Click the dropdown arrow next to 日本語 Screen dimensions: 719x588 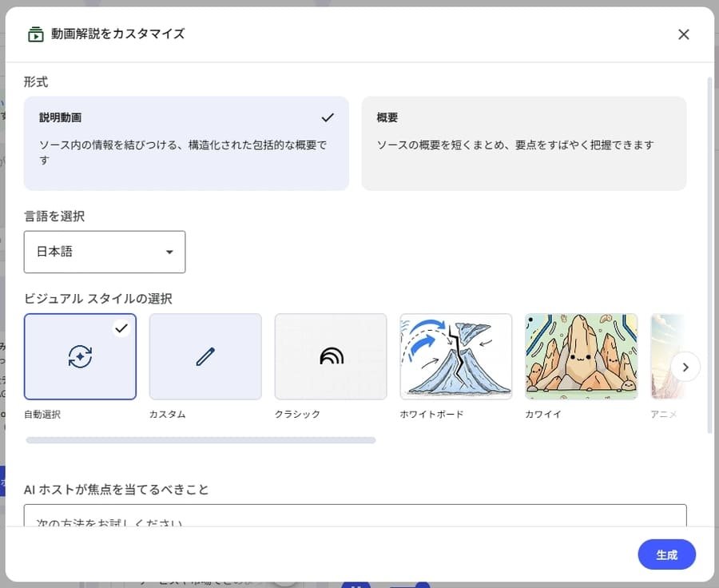pyautogui.click(x=169, y=252)
